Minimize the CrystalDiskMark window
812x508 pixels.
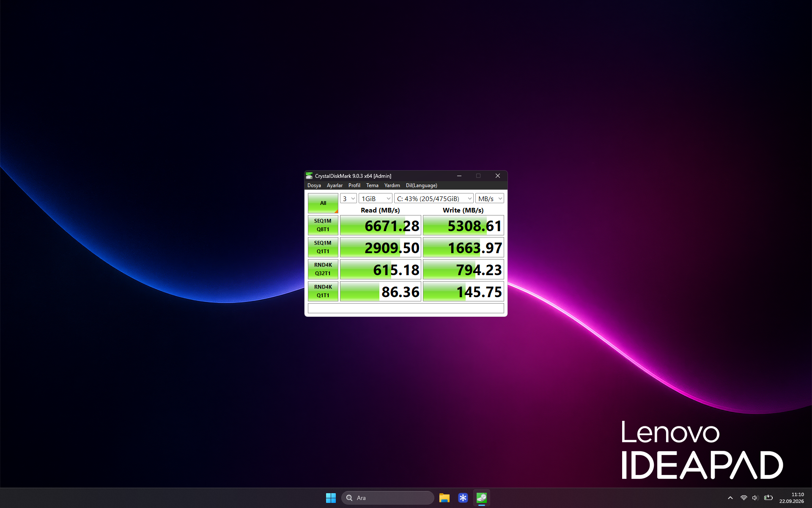click(x=459, y=176)
